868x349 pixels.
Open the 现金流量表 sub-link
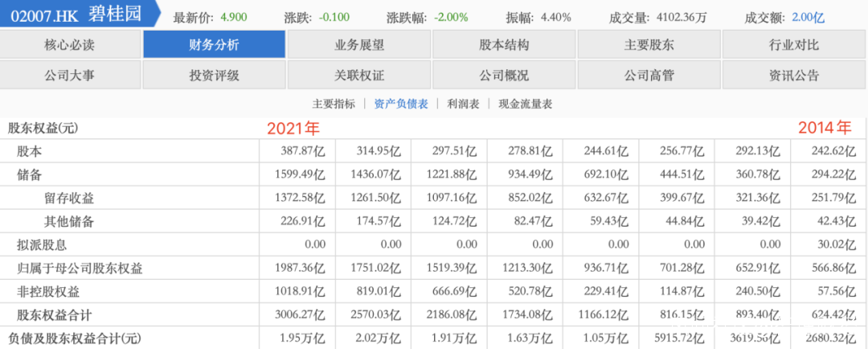click(x=526, y=105)
